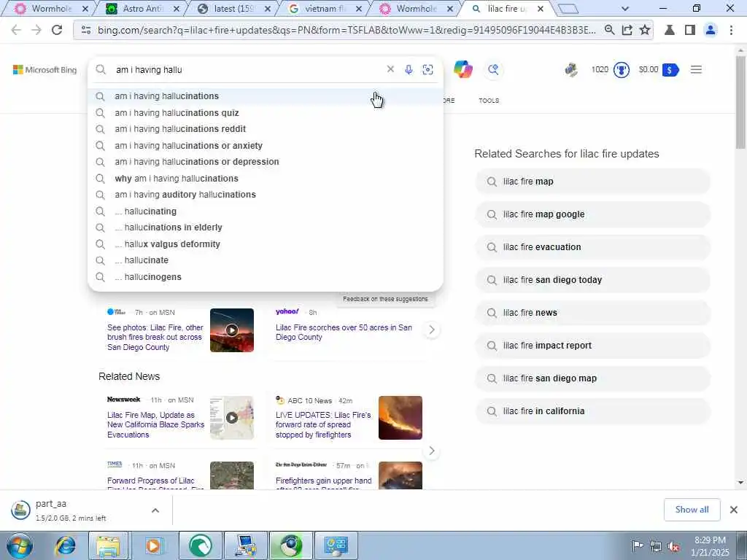Advance Related News carousel right chevron
Image resolution: width=747 pixels, height=560 pixels.
tap(432, 451)
